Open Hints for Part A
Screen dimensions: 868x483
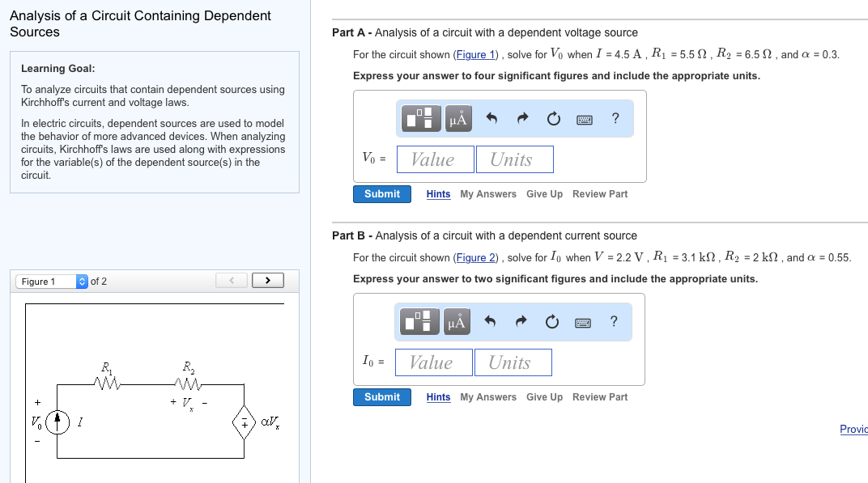pos(438,194)
